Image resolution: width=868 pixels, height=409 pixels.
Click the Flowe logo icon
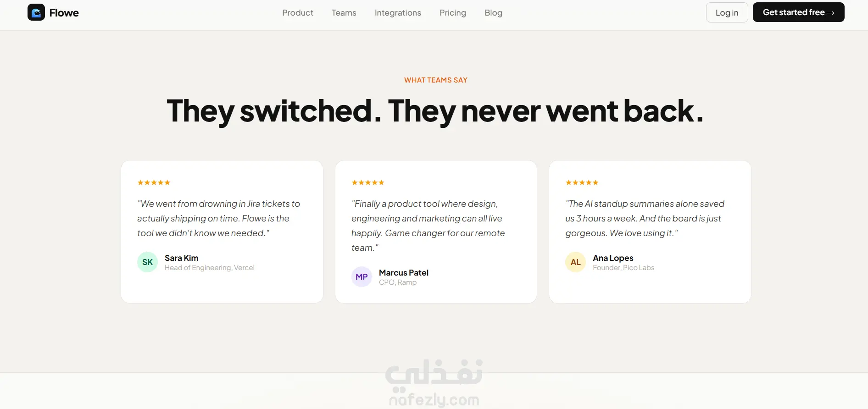36,12
